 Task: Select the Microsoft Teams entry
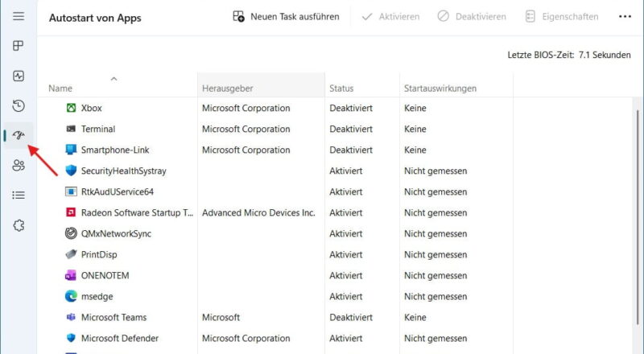(x=114, y=317)
